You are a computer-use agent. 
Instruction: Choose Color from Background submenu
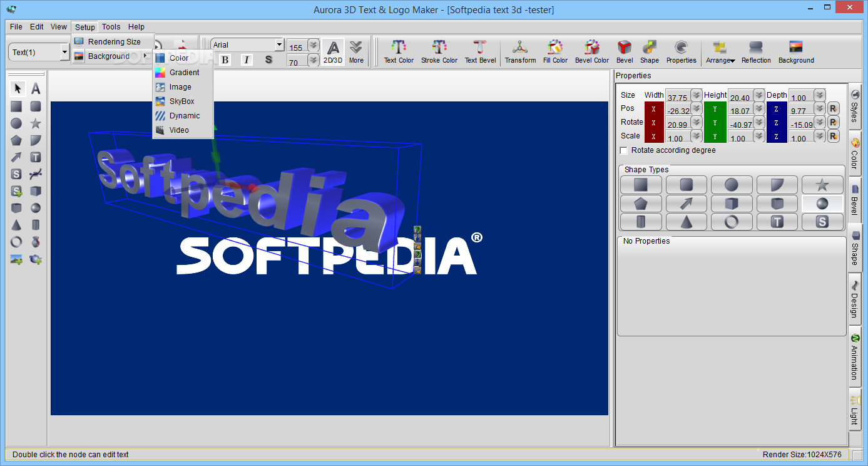pos(183,58)
